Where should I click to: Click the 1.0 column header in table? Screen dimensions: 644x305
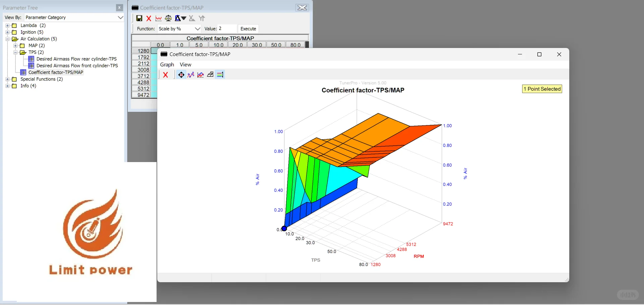point(180,45)
